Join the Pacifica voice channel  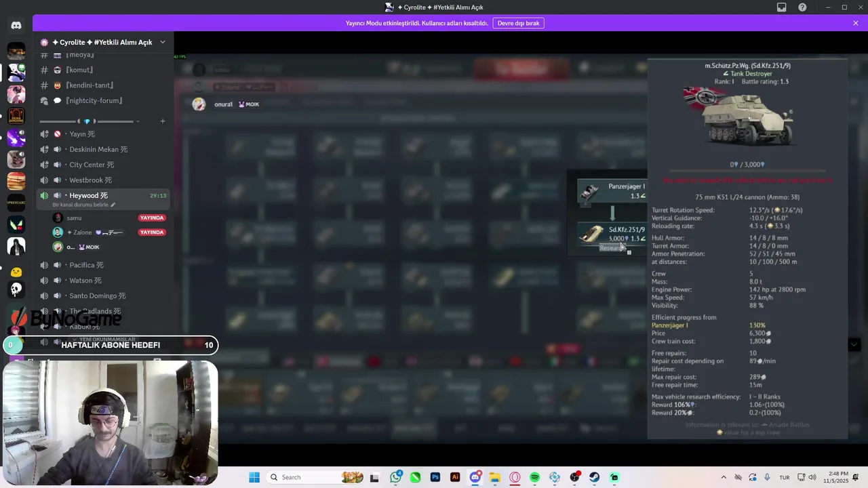[x=103, y=265]
